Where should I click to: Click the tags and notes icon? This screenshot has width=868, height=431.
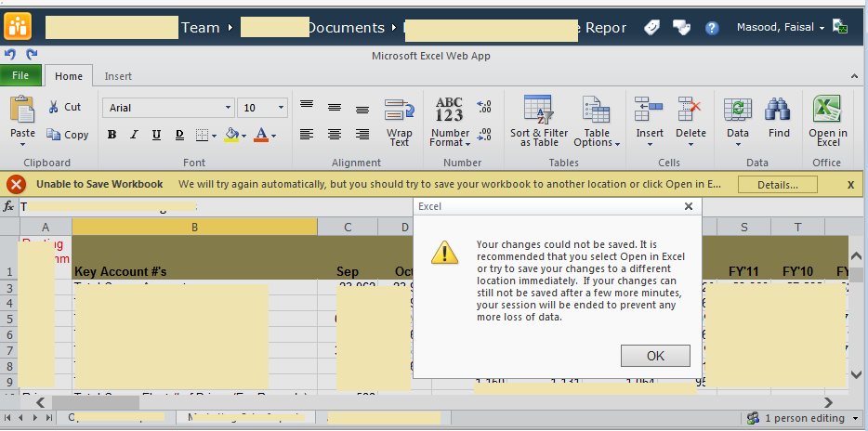point(652,27)
